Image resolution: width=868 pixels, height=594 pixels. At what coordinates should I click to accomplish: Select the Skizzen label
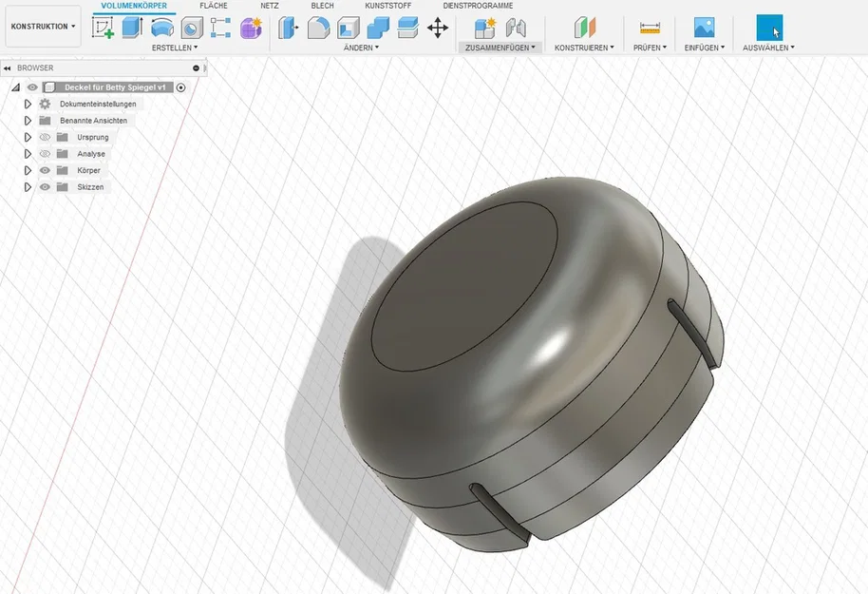[90, 186]
